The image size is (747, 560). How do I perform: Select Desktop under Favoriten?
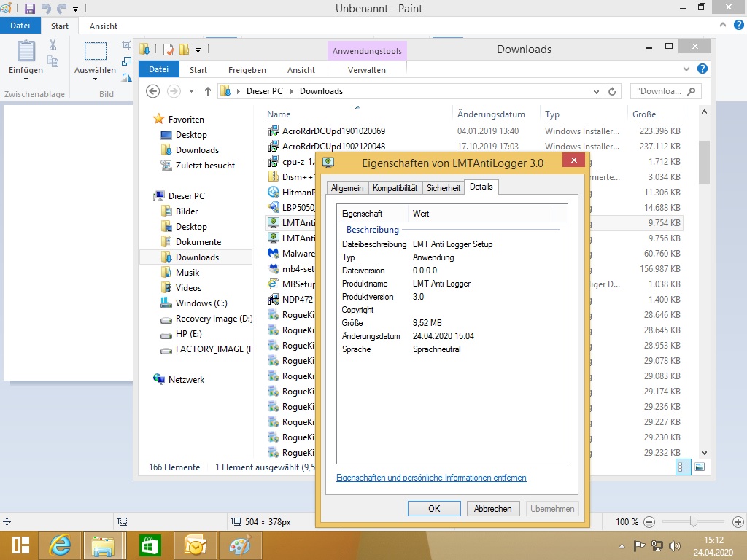[191, 135]
